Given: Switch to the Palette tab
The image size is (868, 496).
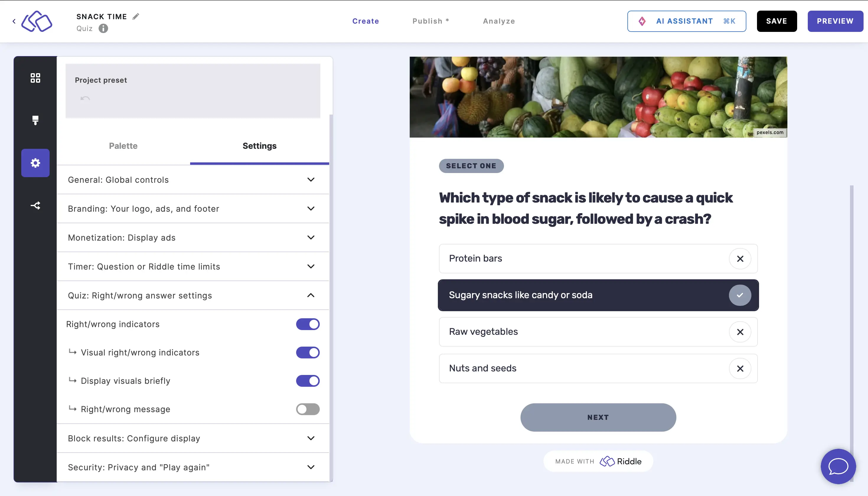Looking at the screenshot, I should pos(123,146).
